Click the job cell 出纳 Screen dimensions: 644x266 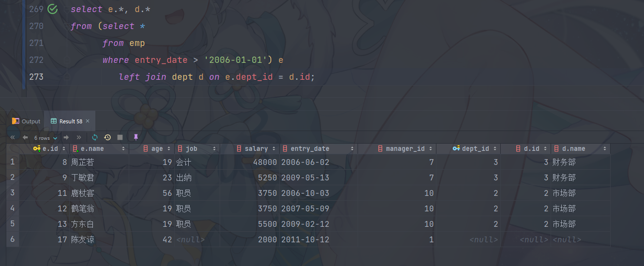point(197,177)
